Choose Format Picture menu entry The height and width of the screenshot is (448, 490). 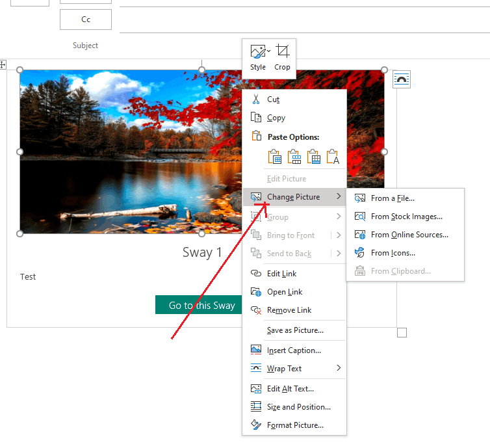[294, 425]
